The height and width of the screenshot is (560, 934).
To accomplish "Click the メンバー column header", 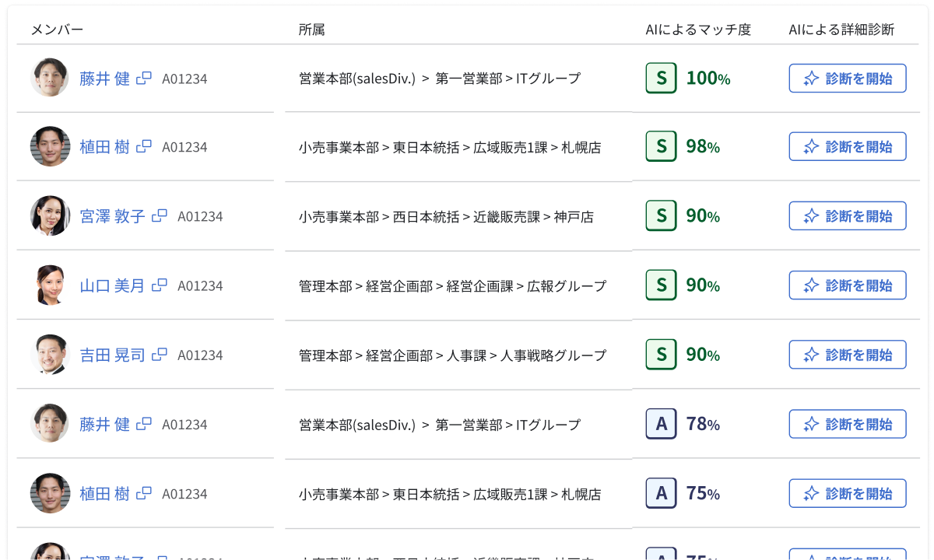I will point(57,30).
